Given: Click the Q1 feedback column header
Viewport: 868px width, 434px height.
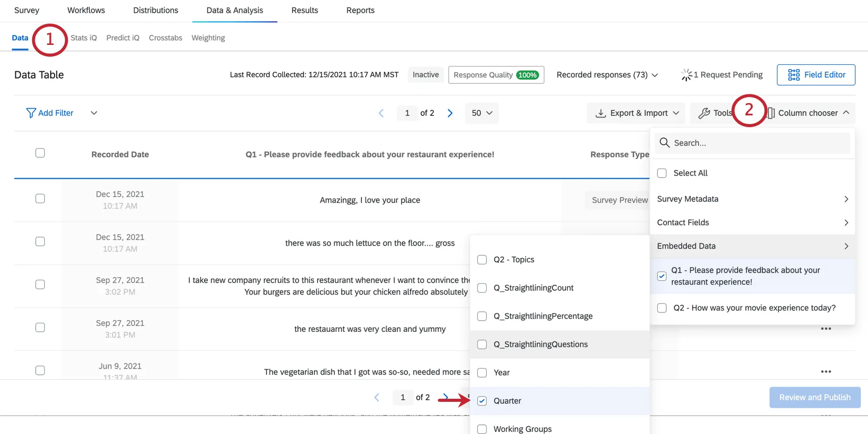Looking at the screenshot, I should (370, 154).
